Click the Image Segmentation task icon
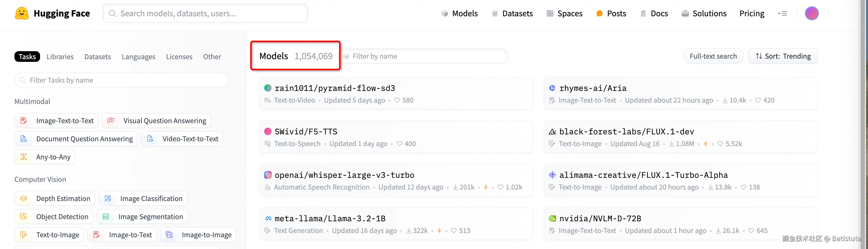Screen dimensions: 868x249 coord(106,217)
